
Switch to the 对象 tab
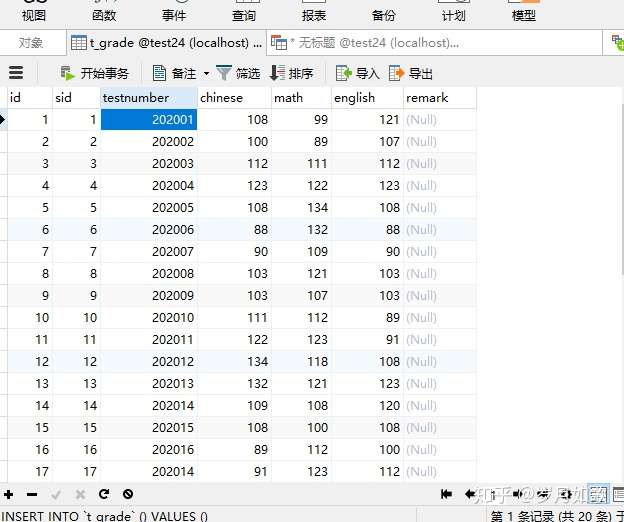point(31,43)
